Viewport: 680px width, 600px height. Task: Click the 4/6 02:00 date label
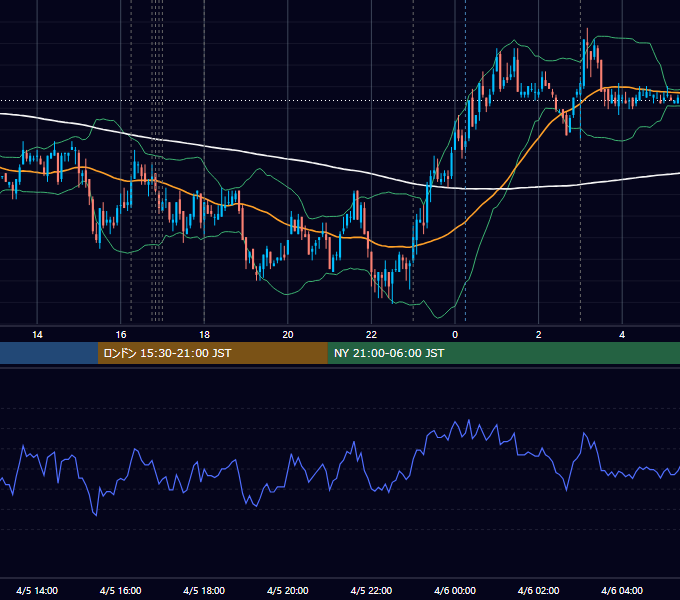click(538, 590)
